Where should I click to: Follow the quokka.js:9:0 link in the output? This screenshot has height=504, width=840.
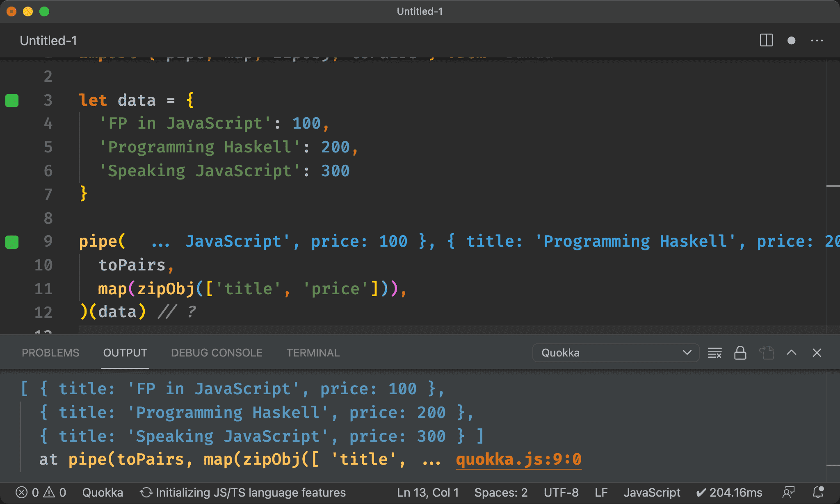[518, 459]
